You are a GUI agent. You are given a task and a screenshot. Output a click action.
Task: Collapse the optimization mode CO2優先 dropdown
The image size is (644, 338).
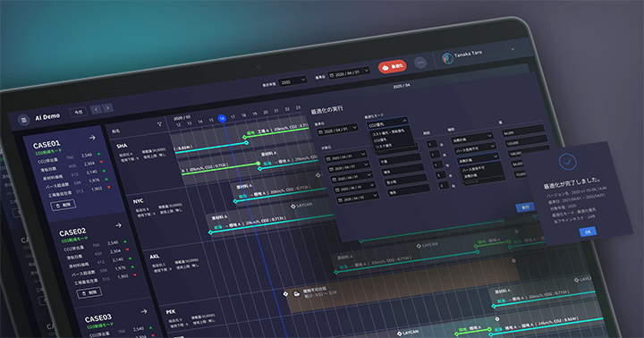pyautogui.click(x=387, y=123)
